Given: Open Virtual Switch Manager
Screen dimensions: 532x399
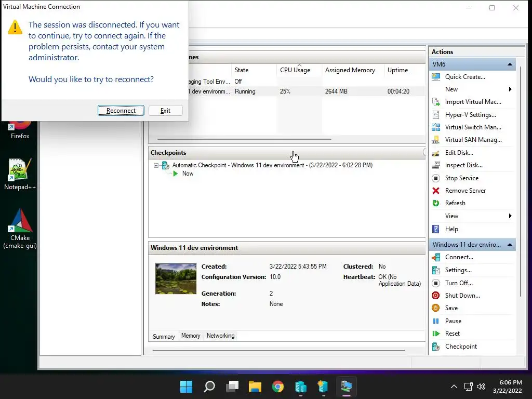Looking at the screenshot, I should (x=473, y=127).
